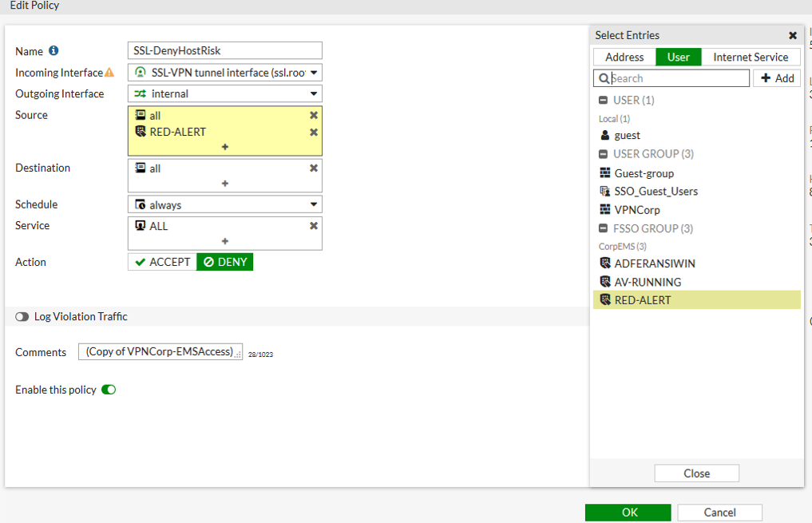Viewport: 812px width, 523px height.
Task: Select highlighted RED-ALERT entry in list
Action: [x=696, y=299]
